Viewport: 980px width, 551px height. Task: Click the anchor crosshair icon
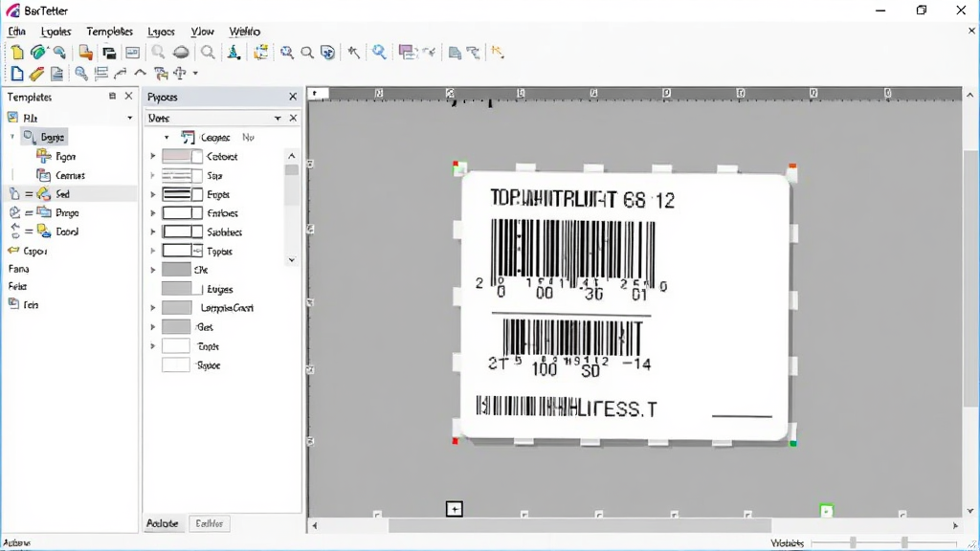click(180, 74)
